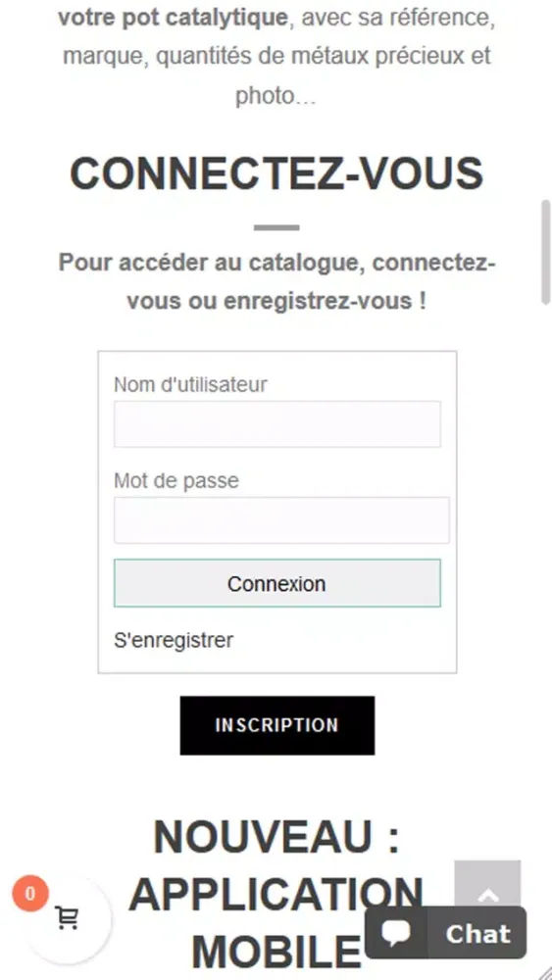Click the "Pour accéder au catalogue" subtitle

276,282
